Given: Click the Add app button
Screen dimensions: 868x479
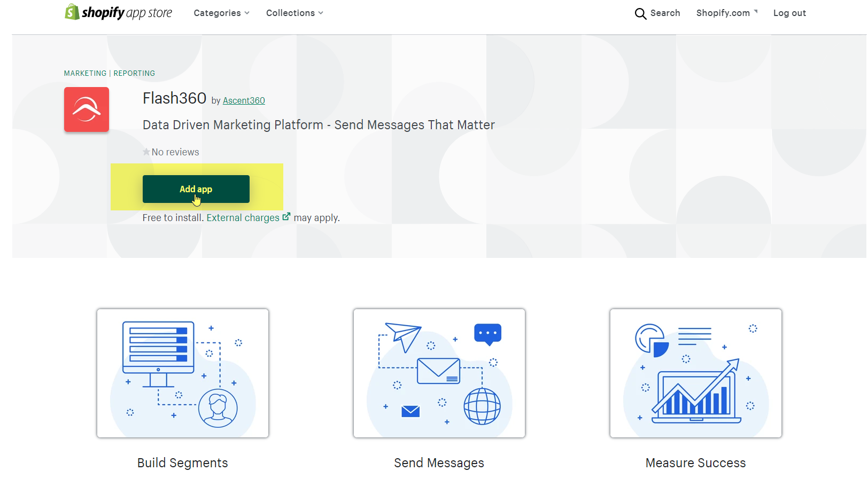Looking at the screenshot, I should tap(196, 189).
